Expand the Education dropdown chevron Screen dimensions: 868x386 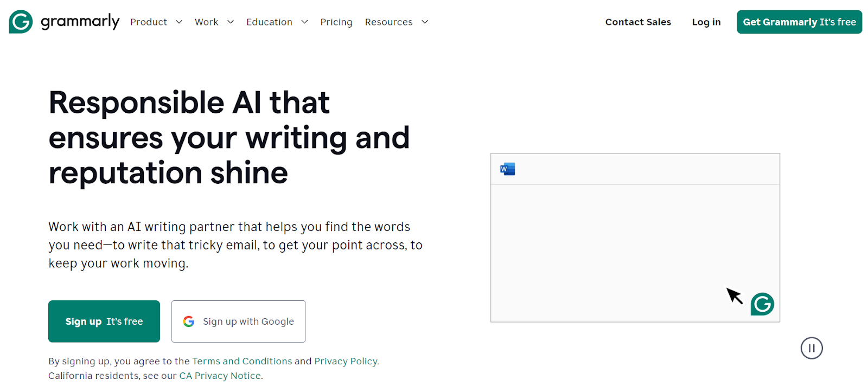304,22
